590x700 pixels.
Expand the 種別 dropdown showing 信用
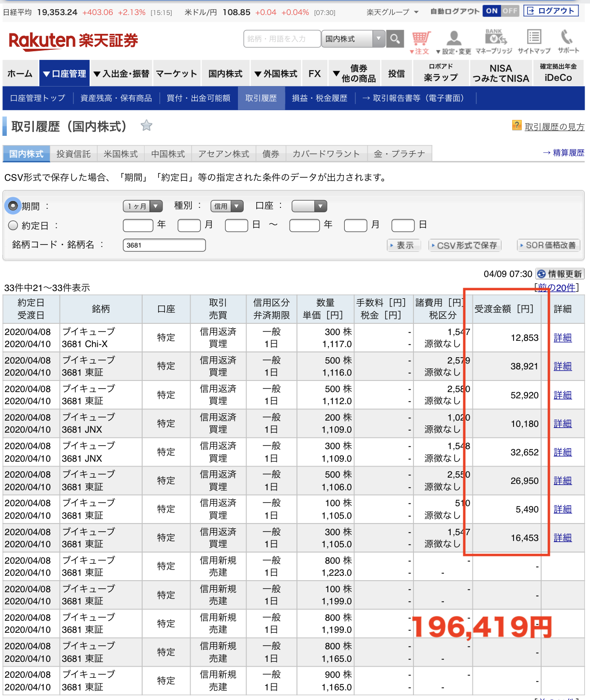pyautogui.click(x=227, y=206)
